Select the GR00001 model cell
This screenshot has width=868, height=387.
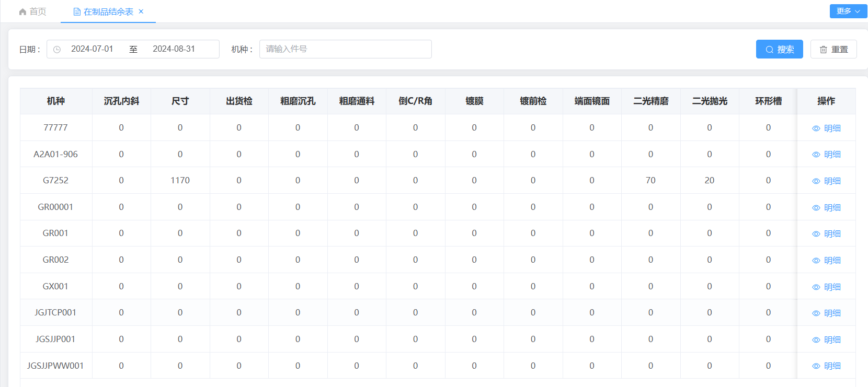click(55, 207)
